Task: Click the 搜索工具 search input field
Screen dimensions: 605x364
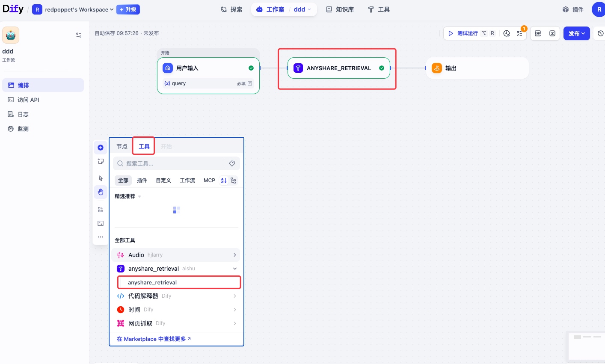Action: 171,163
